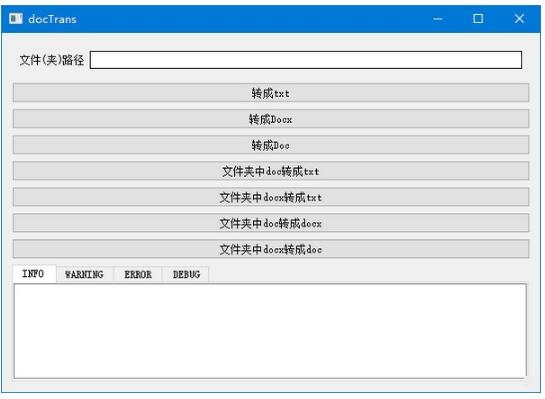Run 文件夹中doc转成txt conversion
Viewport: 545px width, 399px height.
coord(271,171)
